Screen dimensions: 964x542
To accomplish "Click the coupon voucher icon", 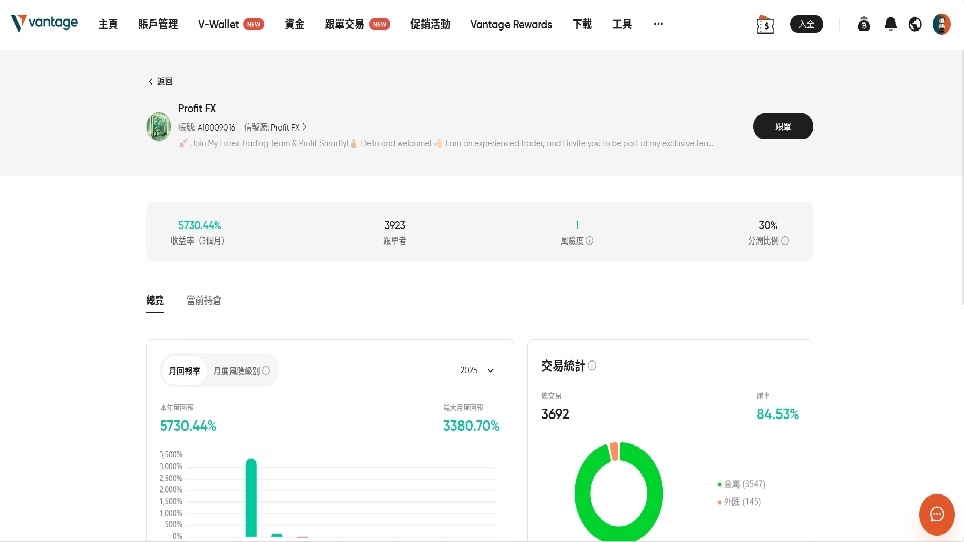I will point(765,25).
